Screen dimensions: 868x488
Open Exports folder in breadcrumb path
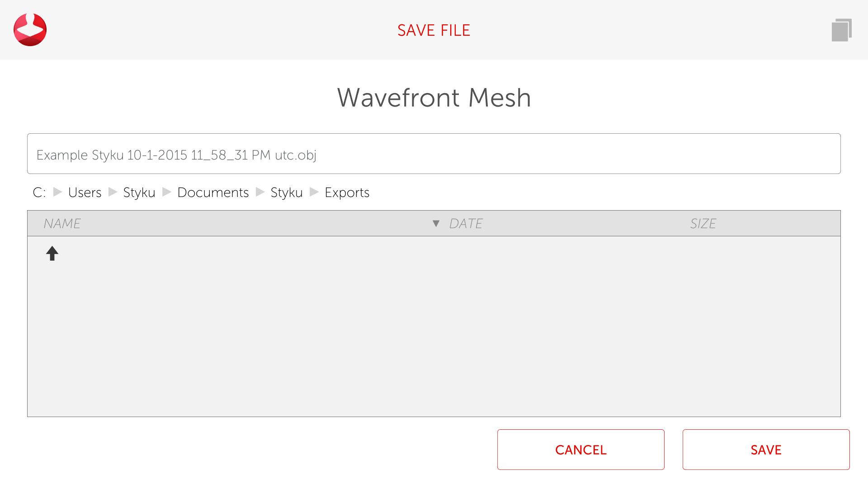[347, 192]
